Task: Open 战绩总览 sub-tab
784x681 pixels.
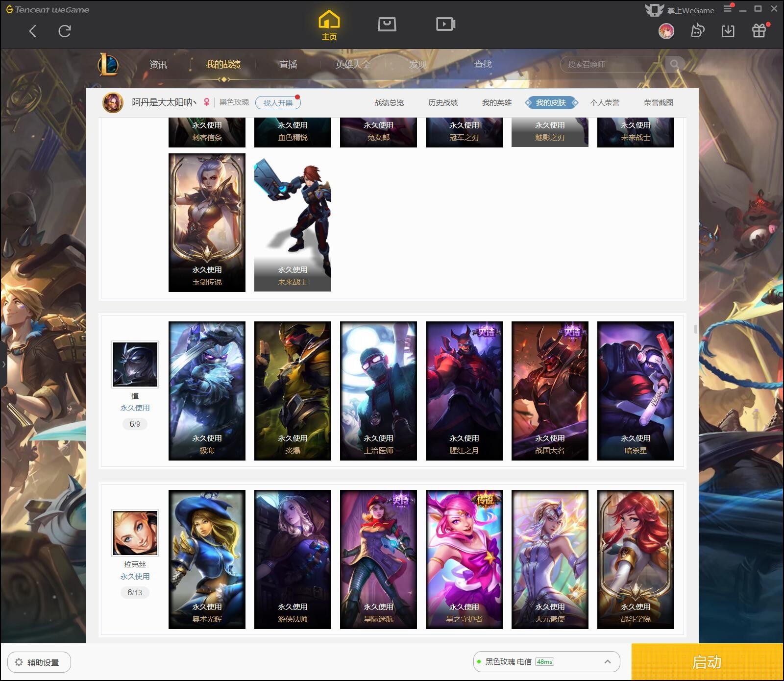Action: click(x=389, y=102)
